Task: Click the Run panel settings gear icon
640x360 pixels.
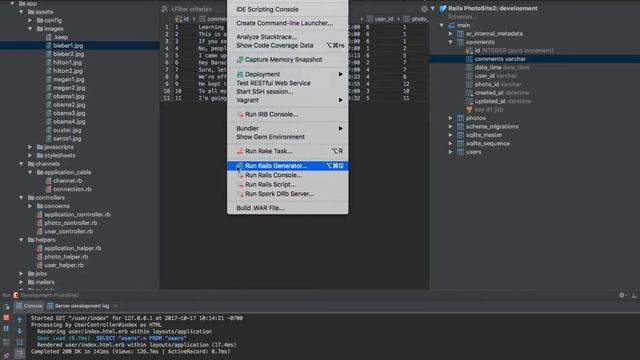Action: point(622,295)
